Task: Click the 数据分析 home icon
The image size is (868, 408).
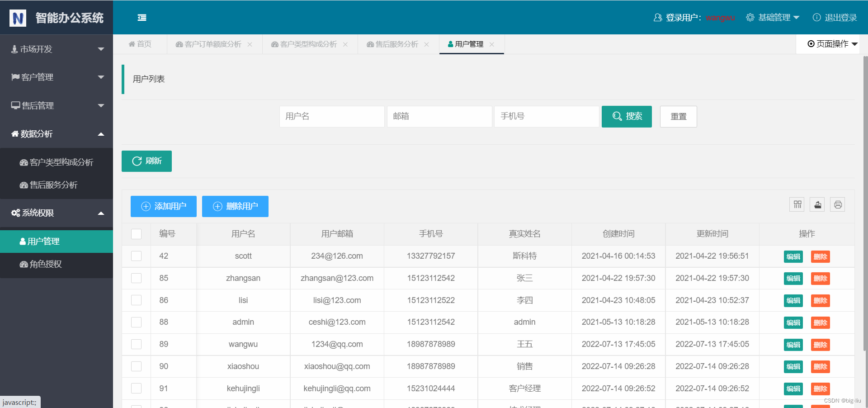Action: click(15, 134)
